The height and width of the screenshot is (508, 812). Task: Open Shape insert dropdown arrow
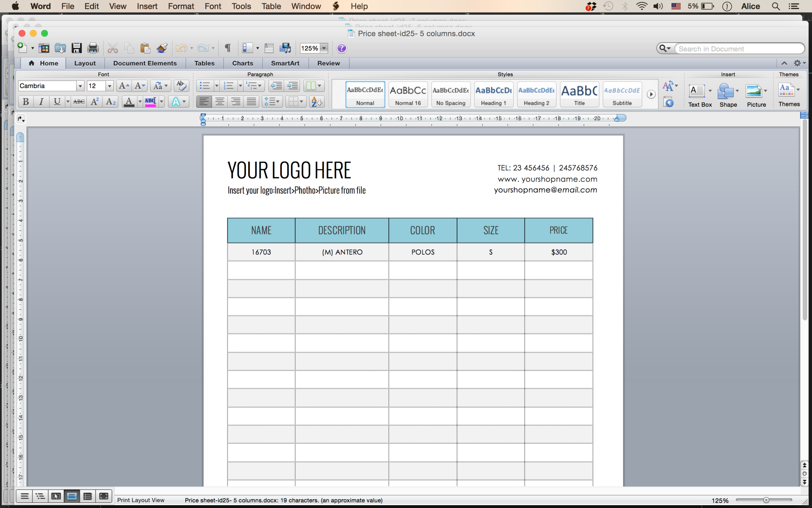737,91
